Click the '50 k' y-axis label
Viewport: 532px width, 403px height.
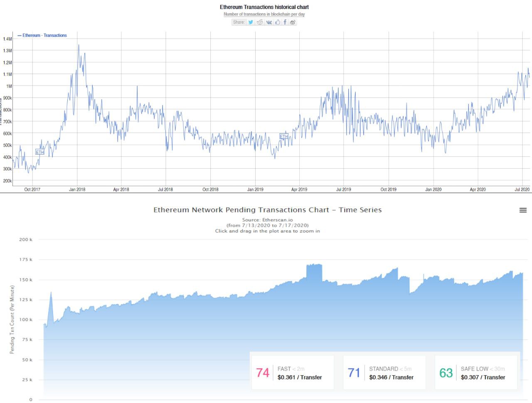(x=27, y=360)
